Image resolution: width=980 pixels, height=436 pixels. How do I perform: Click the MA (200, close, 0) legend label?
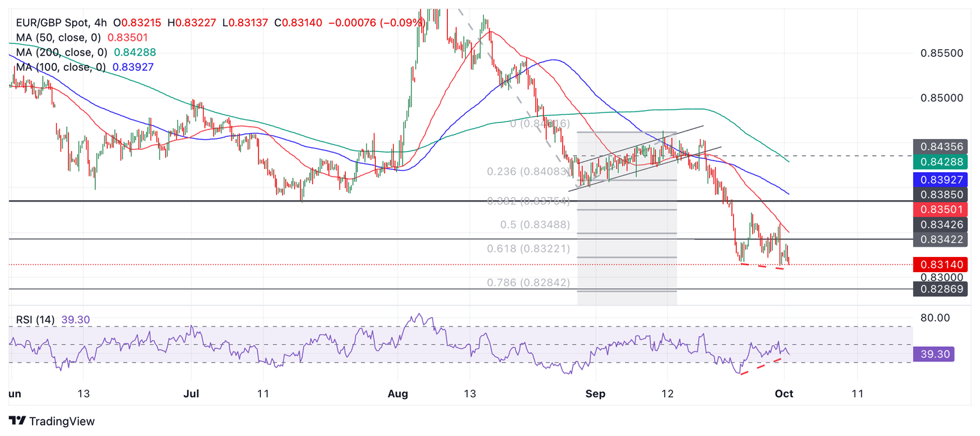click(x=62, y=52)
